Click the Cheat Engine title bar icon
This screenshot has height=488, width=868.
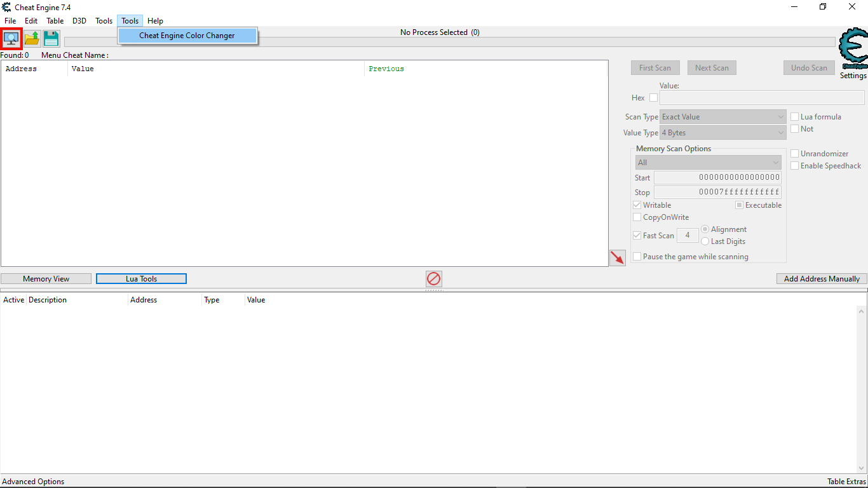click(7, 7)
